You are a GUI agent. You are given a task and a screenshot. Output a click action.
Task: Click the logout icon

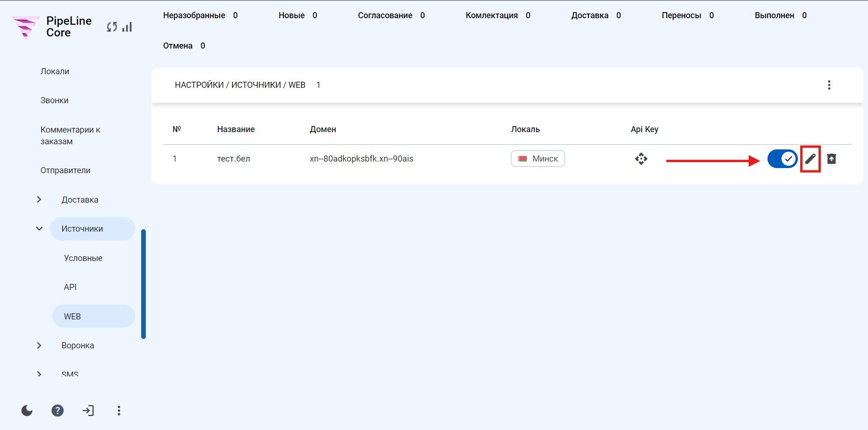[x=88, y=410]
